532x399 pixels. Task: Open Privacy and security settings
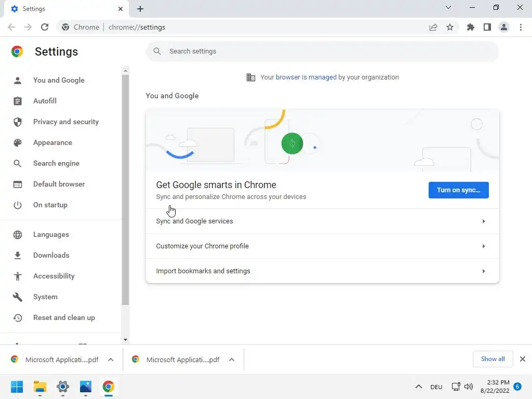[66, 122]
